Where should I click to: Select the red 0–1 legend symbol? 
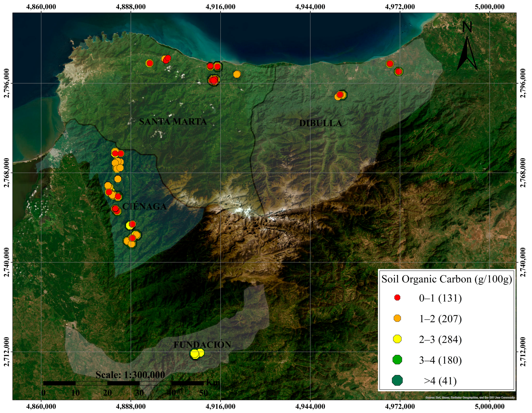click(x=397, y=298)
